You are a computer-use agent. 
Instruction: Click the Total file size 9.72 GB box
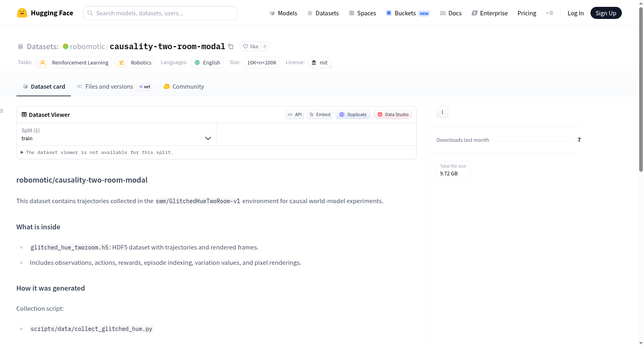453,170
